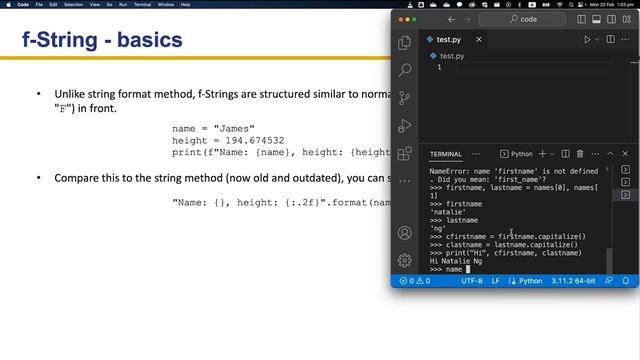Click code line 'height = 194.674532' on slide
Image resolution: width=640 pixels, height=360 pixels.
point(228,140)
